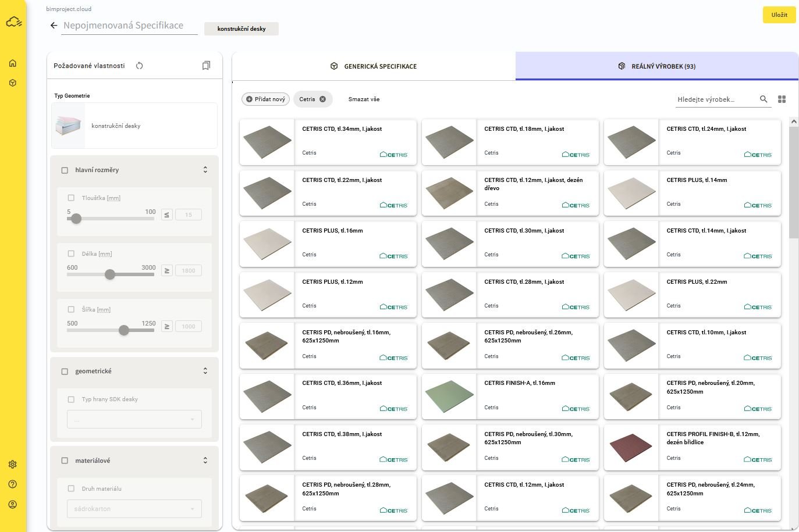This screenshot has height=532, width=799.
Task: Click greater-or-equal operator for Délka
Action: point(167,270)
